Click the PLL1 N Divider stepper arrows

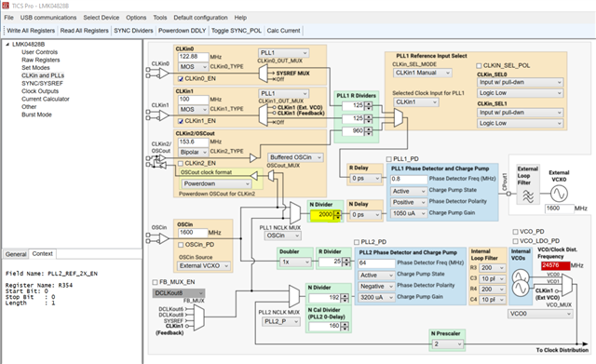pyautogui.click(x=337, y=215)
